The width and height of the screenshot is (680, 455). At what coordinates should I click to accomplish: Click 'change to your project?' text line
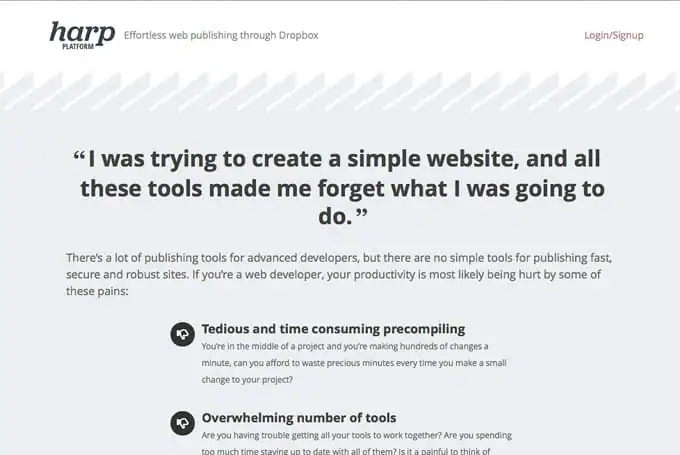[x=247, y=380]
